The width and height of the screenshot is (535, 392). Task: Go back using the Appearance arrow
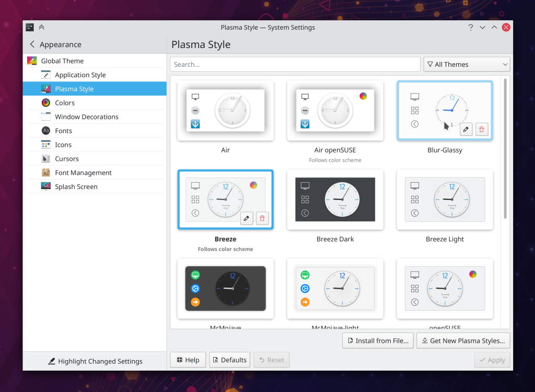pyautogui.click(x=32, y=45)
